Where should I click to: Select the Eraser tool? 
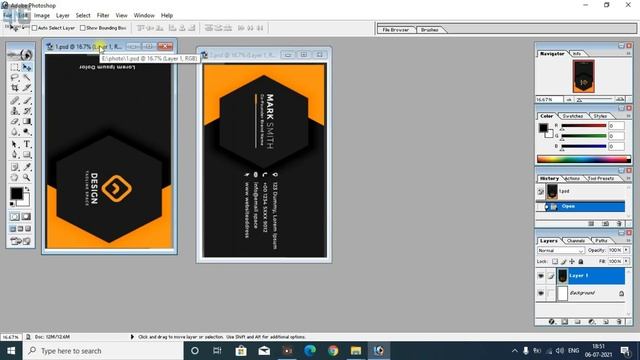pyautogui.click(x=15, y=121)
